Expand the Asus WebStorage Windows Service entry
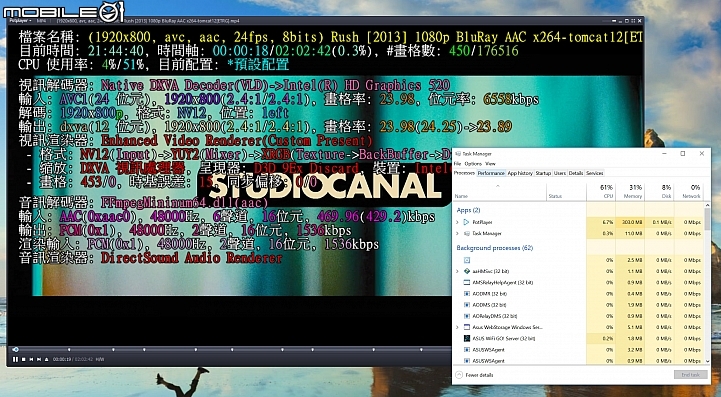 457,328
